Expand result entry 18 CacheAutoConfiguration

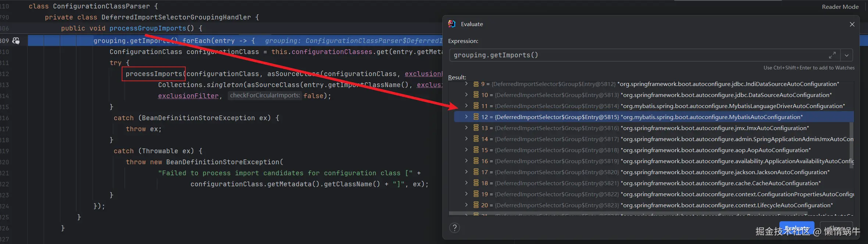point(466,183)
